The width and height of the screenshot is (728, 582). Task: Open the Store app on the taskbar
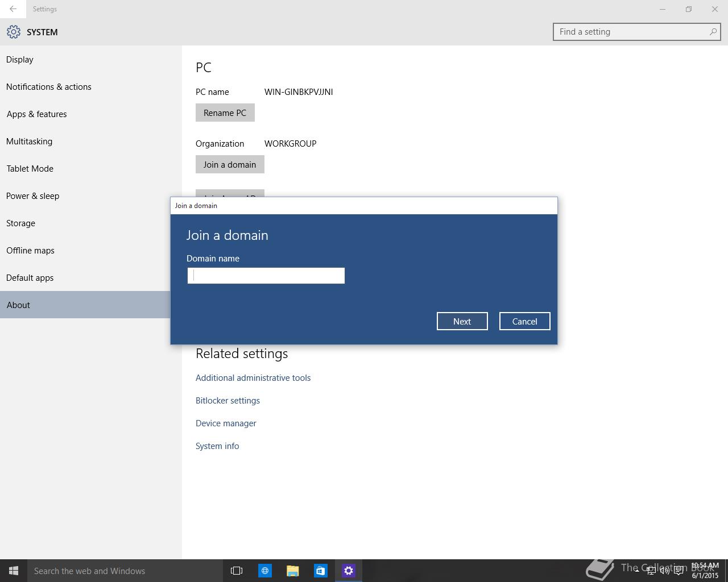(x=321, y=571)
